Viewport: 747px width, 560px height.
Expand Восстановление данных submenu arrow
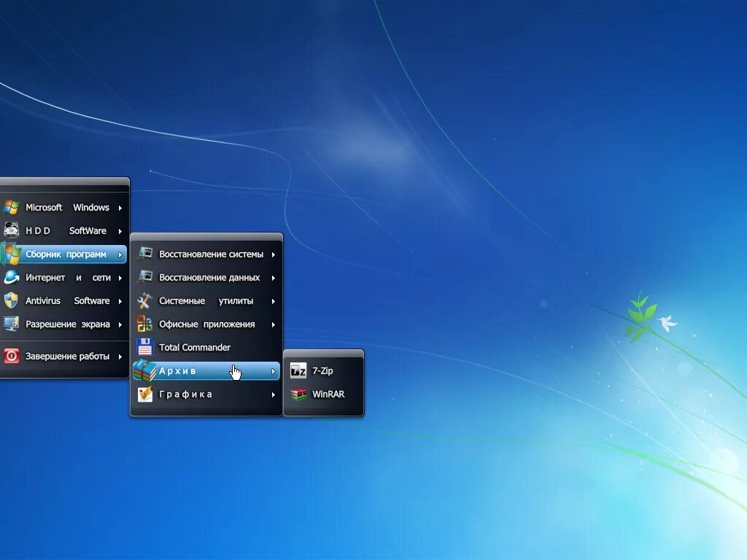coord(274,278)
